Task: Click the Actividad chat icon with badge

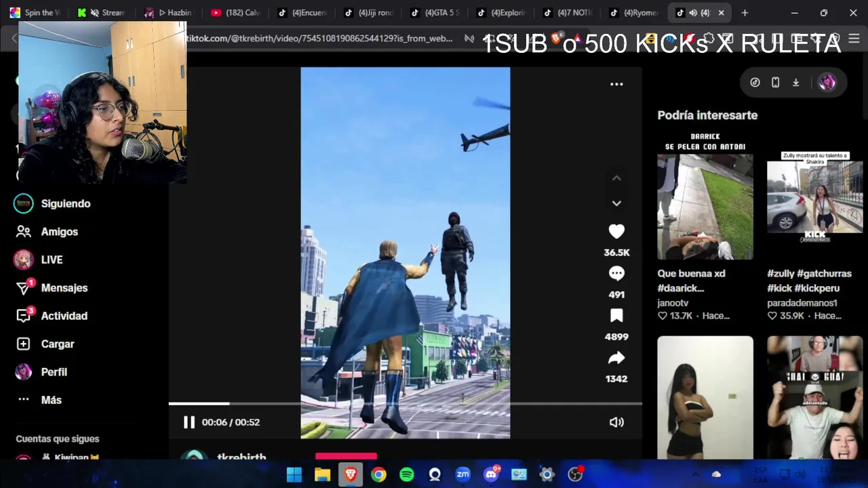Action: (23, 316)
